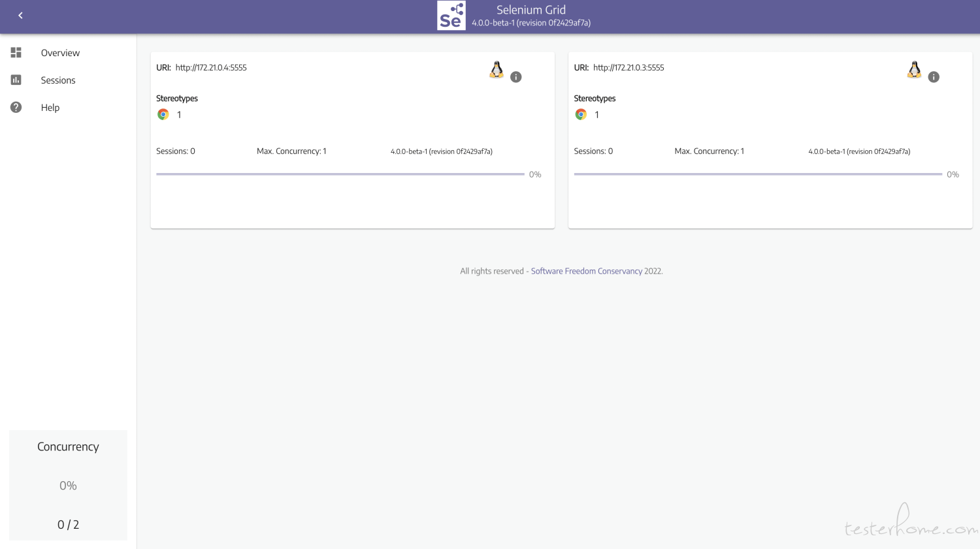980x549 pixels.
Task: Click the Concurrency heading in the sidebar
Action: pos(68,447)
